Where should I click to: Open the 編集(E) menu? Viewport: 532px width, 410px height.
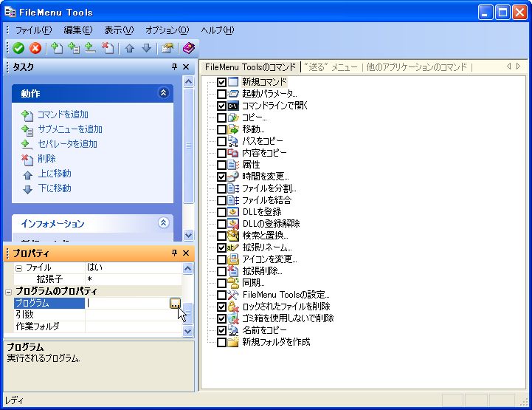(78, 30)
